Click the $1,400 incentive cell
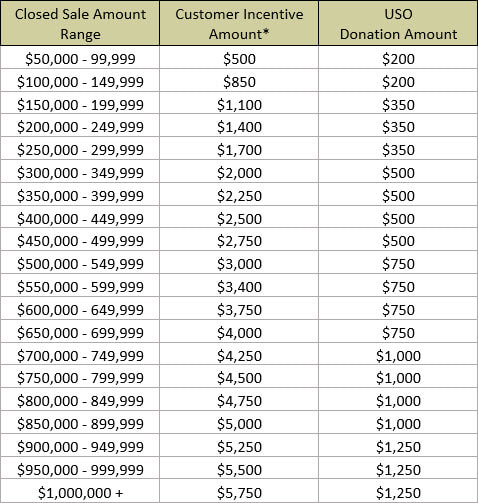 coord(239,126)
